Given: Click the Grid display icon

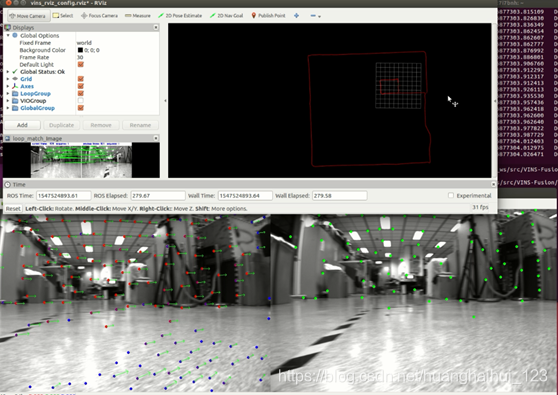Looking at the screenshot, I should pyautogui.click(x=15, y=79).
